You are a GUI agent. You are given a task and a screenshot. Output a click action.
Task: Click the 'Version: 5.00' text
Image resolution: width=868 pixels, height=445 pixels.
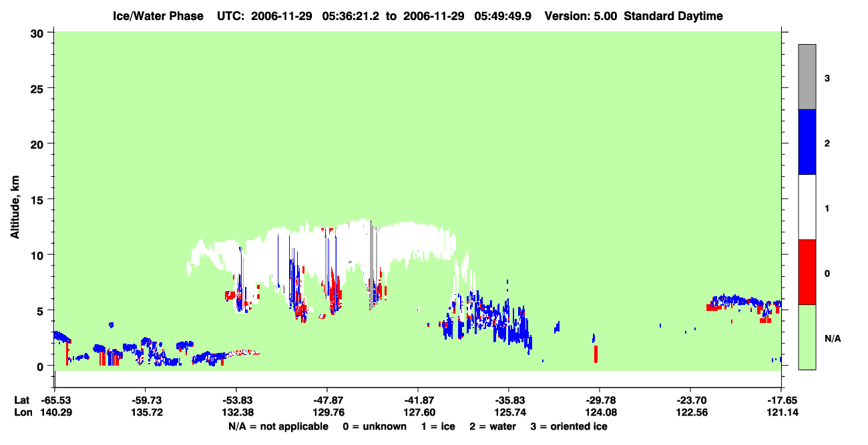pyautogui.click(x=581, y=16)
